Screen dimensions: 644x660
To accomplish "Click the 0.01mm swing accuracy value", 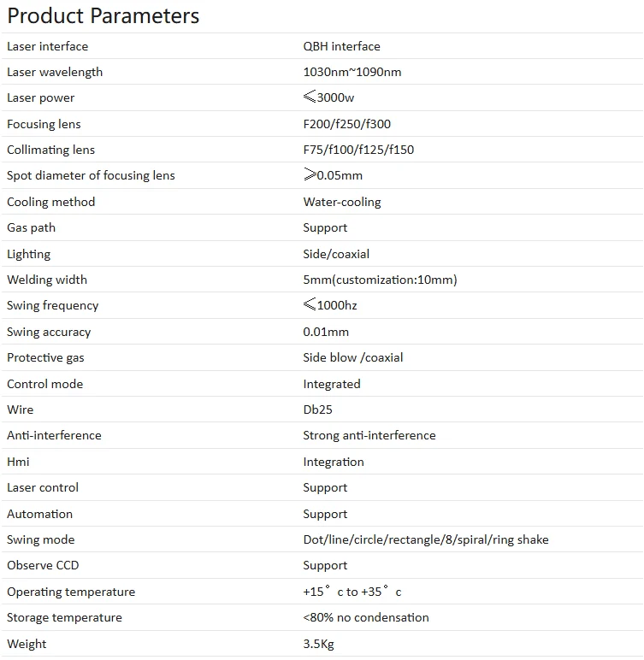I will tap(326, 332).
